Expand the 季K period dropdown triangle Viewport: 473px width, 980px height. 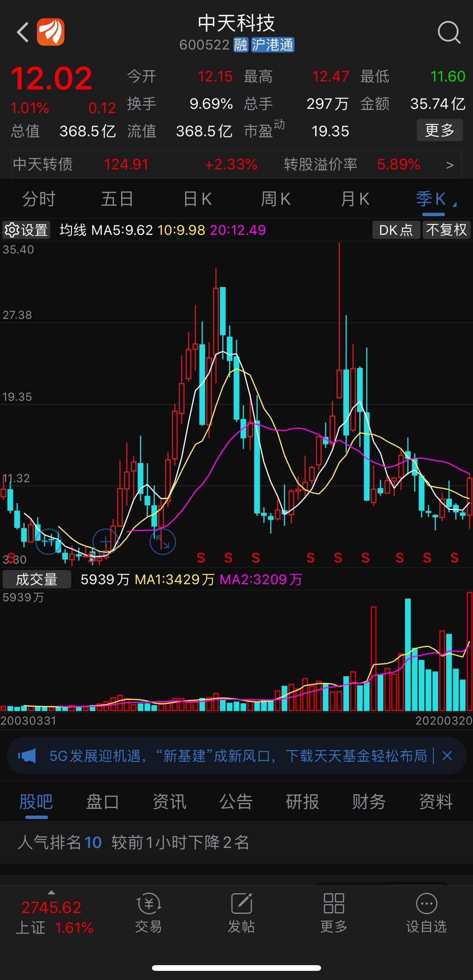click(454, 205)
